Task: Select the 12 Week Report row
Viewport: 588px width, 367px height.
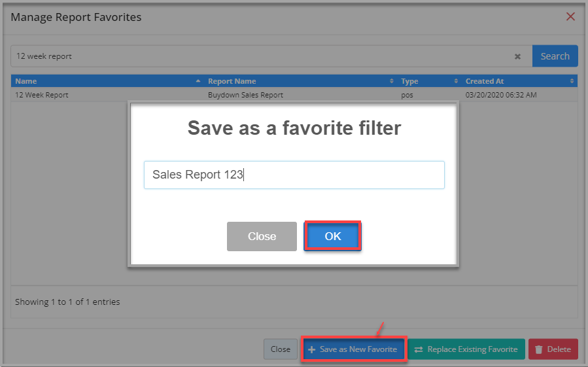Action: [x=294, y=95]
